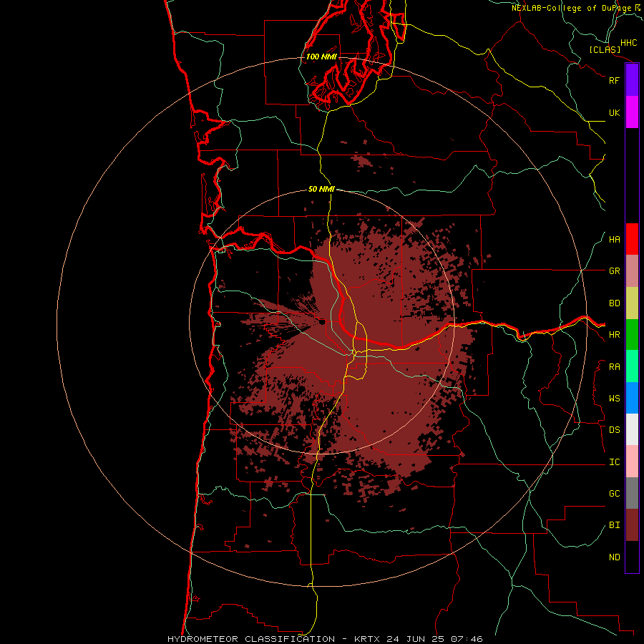Click the dark green HR legend swatch
Image resolution: width=644 pixels, height=644 pixels.
tap(632, 335)
